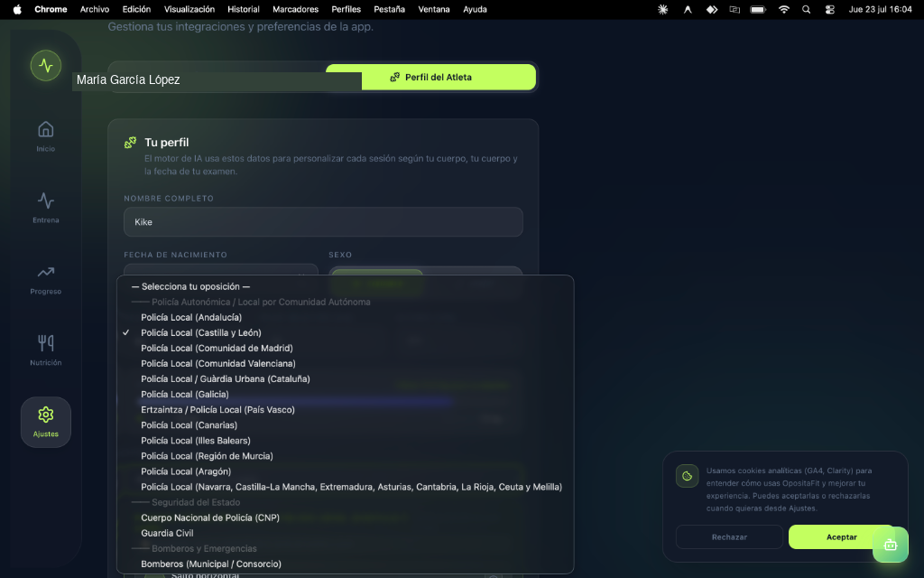Go to Entrena pulse icon
This screenshot has width=924, height=578.
tap(45, 200)
